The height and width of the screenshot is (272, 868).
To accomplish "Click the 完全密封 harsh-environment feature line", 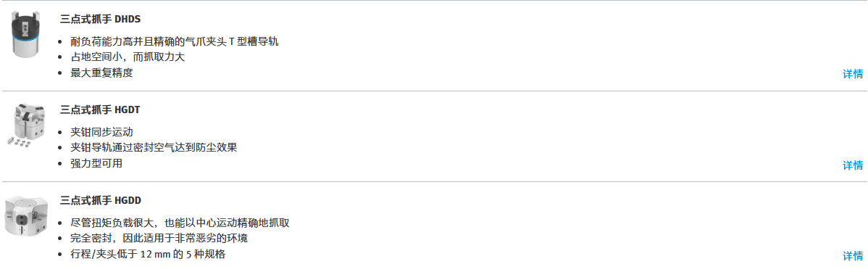I will pos(159,239).
